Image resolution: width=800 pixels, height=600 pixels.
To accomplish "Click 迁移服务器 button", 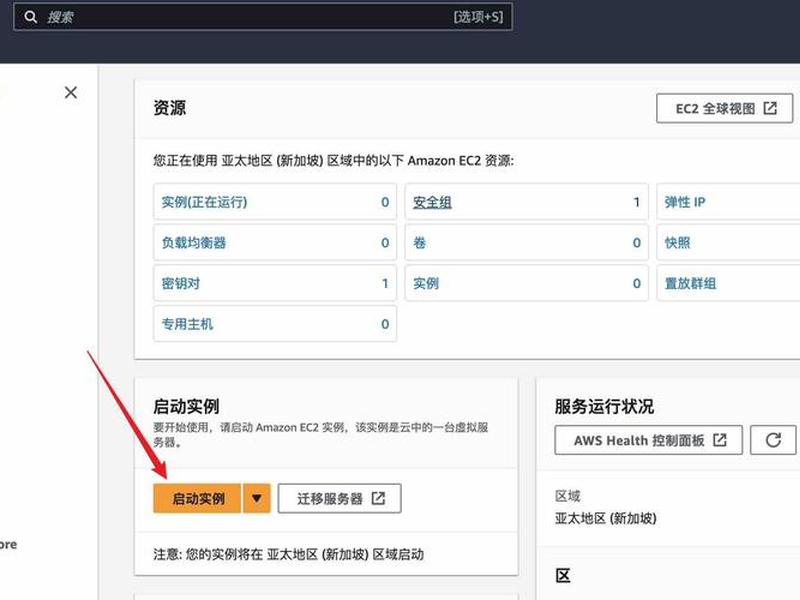I will coord(339,498).
